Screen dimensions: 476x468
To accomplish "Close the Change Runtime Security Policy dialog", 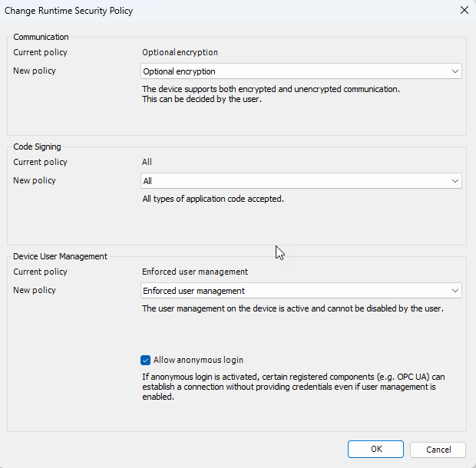I will click(x=464, y=11).
